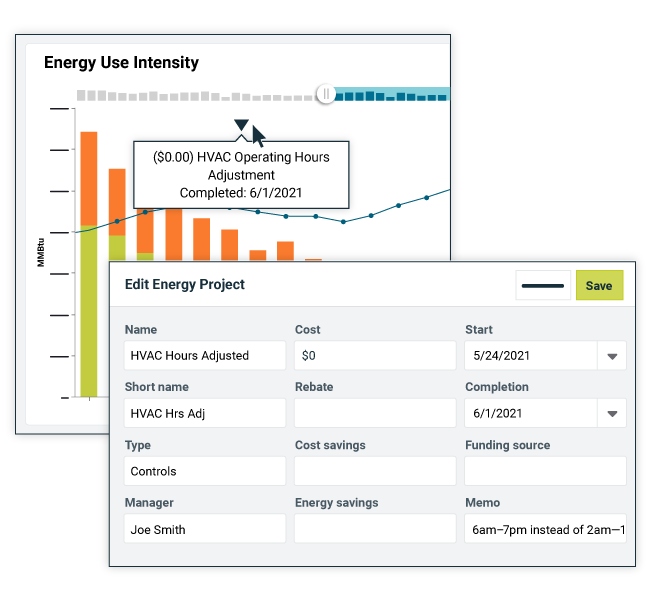Select the Short name field HVAC Hrs Adj
The image size is (651, 601).
coord(205,413)
